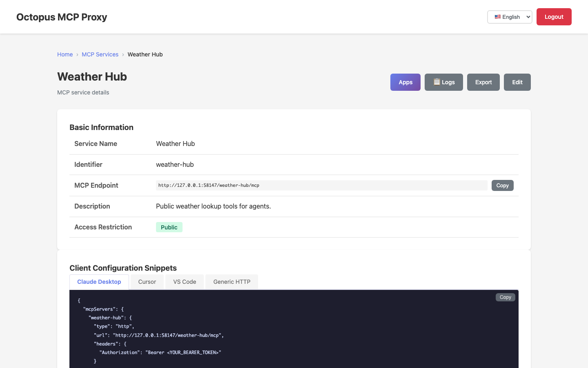Image resolution: width=588 pixels, height=368 pixels.
Task: Export the Weather Hub service
Action: coord(483,82)
